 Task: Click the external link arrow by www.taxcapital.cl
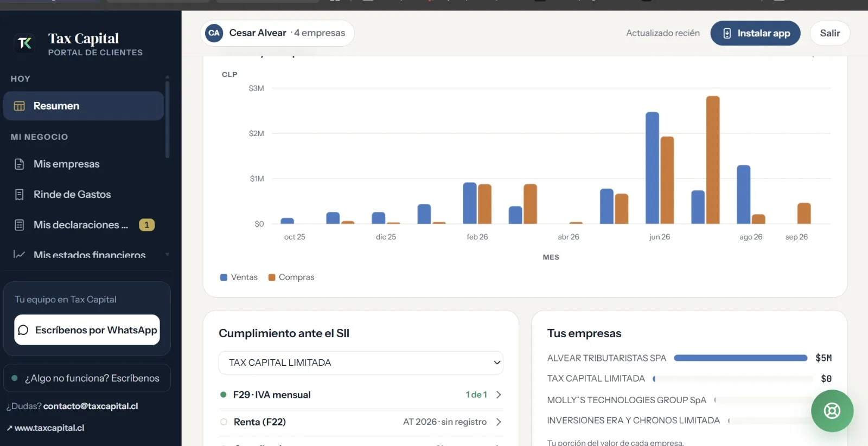point(9,428)
